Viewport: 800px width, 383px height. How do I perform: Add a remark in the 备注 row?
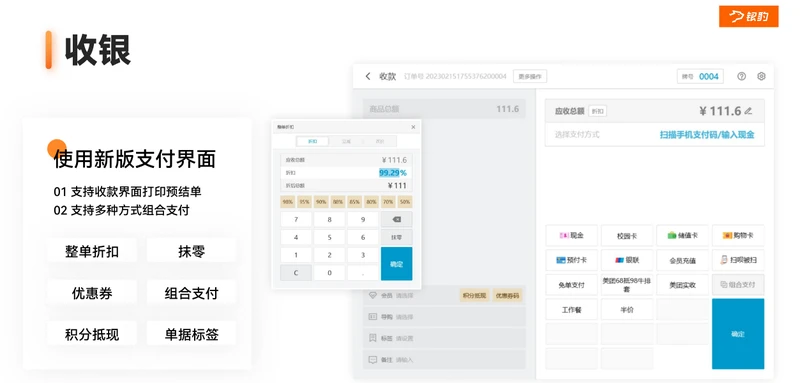(444, 360)
